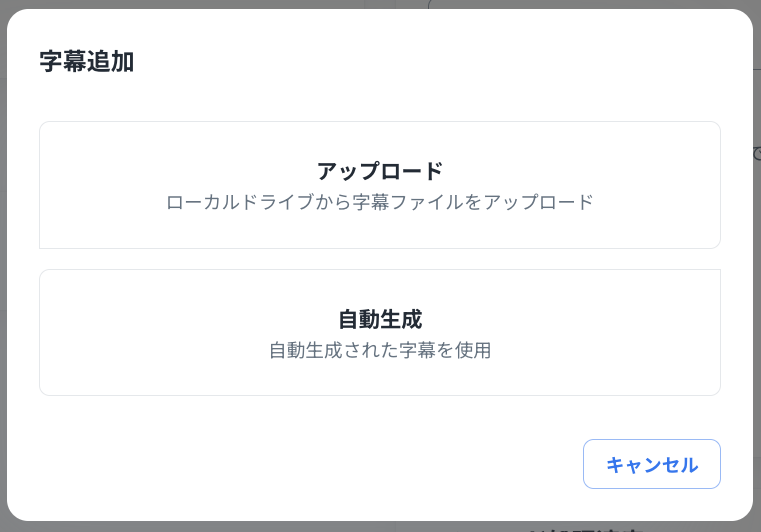Click the second option card, 自動生成
The width and height of the screenshot is (761, 532).
[380, 333]
